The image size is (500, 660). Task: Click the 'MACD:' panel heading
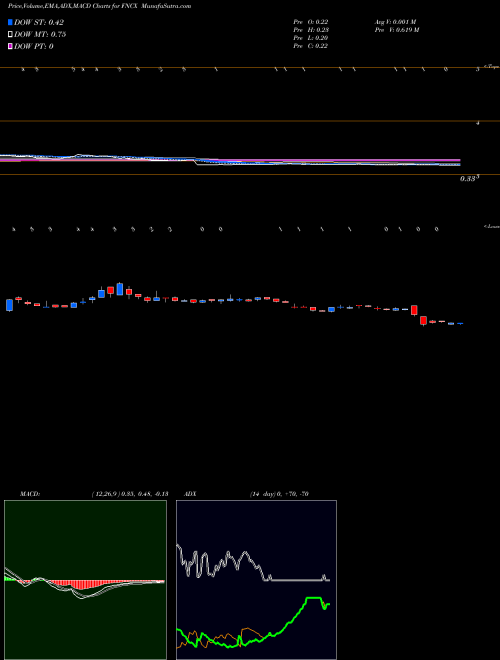[30, 494]
